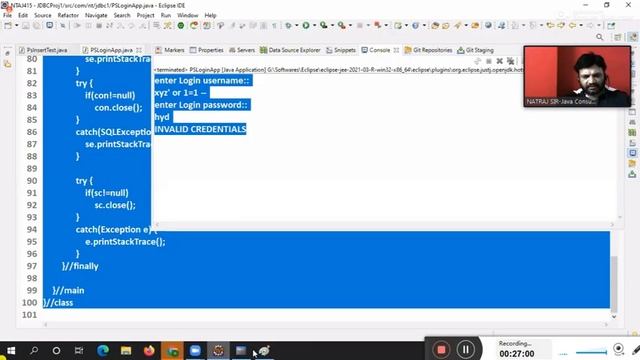Click console text "INVALID CREDENTIALS"
This screenshot has width=640, height=360.
click(x=200, y=129)
